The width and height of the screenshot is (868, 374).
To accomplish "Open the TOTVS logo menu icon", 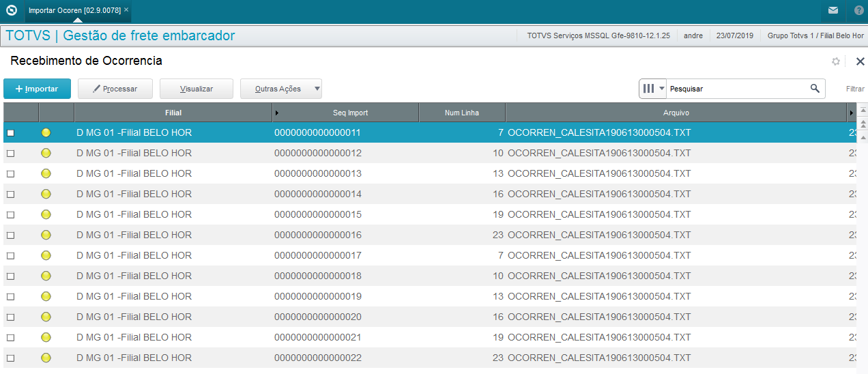I will (x=11, y=10).
